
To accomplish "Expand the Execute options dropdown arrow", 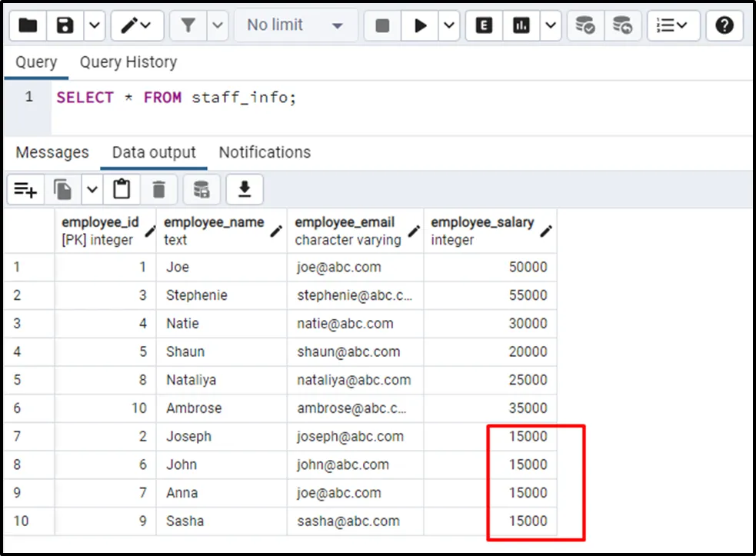I will (450, 25).
